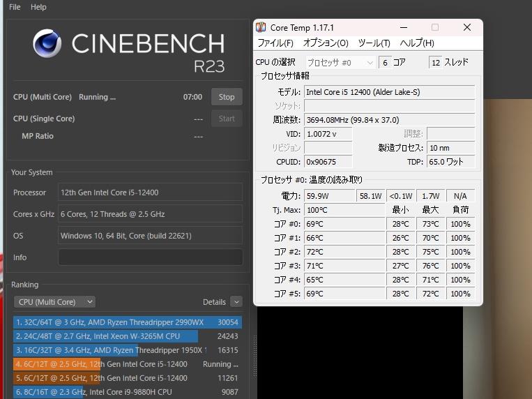Select ranking row Intel Core i9-9880H CPU
Viewport: 532px width, 399px height.
click(x=128, y=392)
